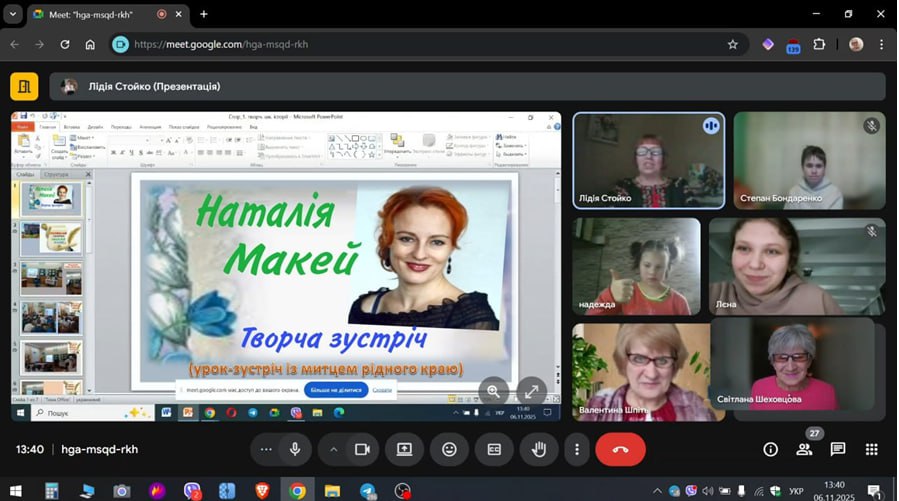This screenshot has width=899, height=501.
Task: Click the blue stop sharing button
Action: point(336,390)
